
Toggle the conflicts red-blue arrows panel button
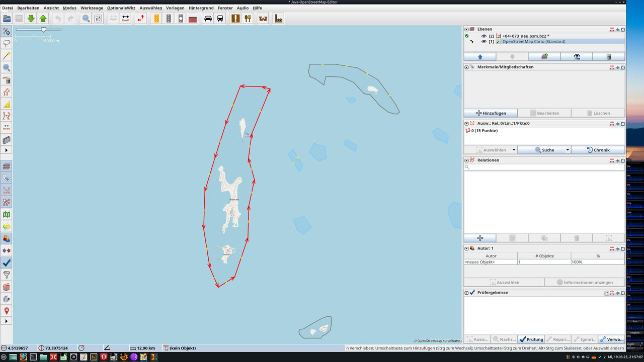coord(7,251)
